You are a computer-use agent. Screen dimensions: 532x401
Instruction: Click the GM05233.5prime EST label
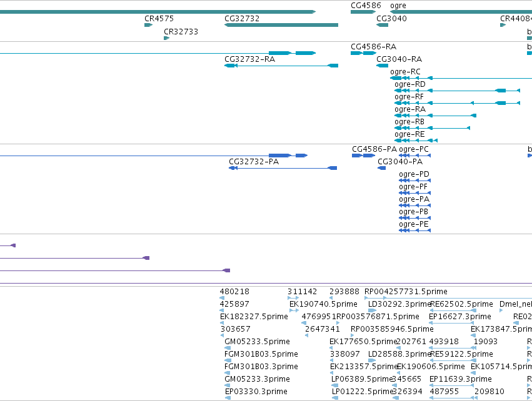coord(257,341)
